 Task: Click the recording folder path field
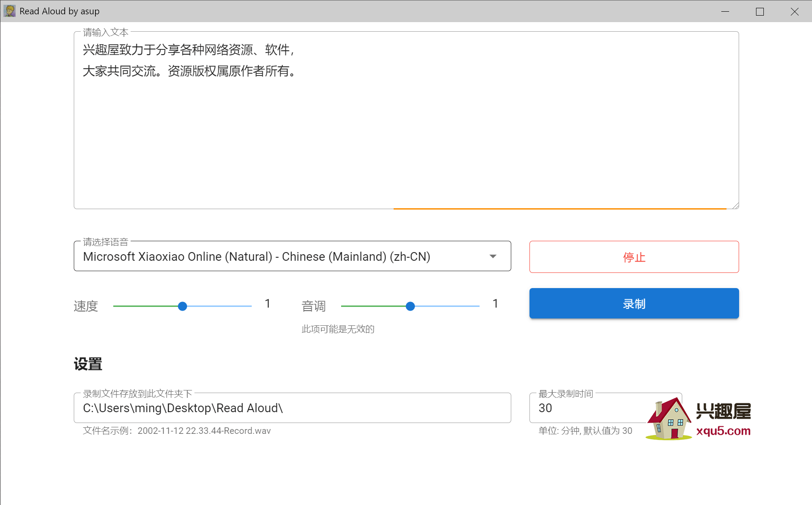click(292, 408)
